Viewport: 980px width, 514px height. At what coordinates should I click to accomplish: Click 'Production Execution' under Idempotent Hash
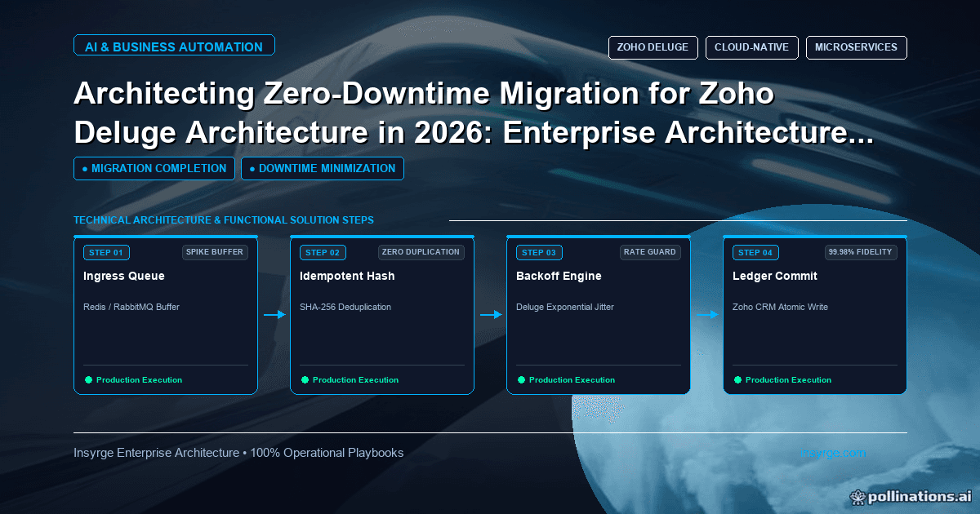pyautogui.click(x=355, y=380)
